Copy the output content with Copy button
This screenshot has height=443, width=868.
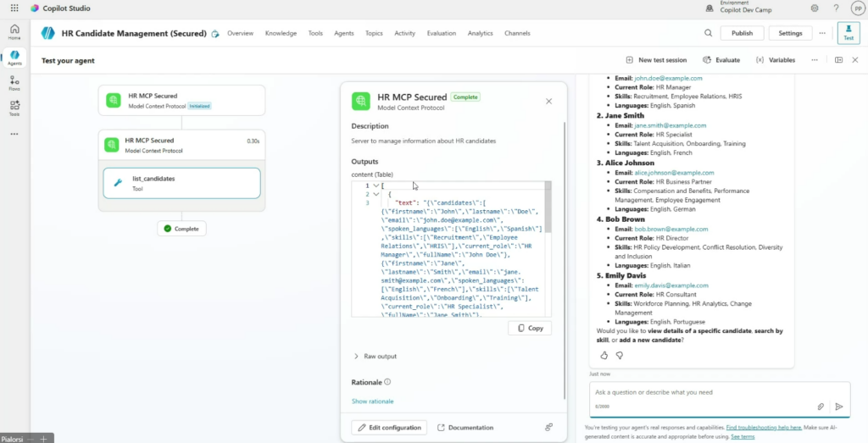[530, 328]
